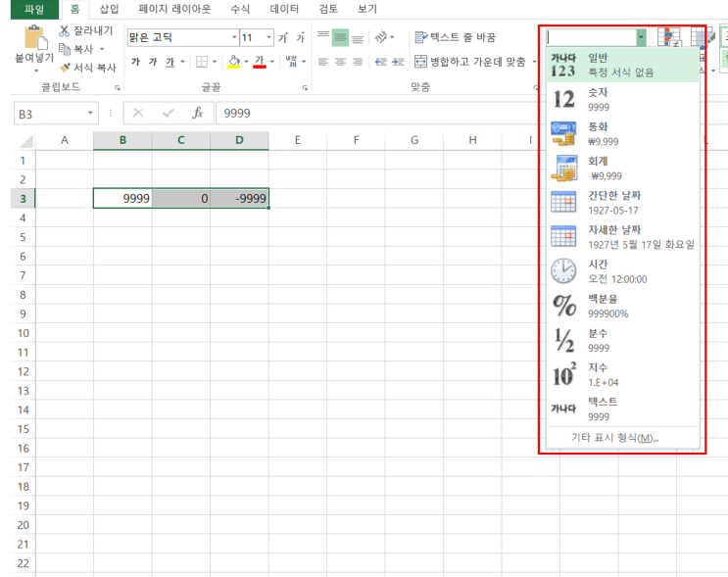The image size is (728, 577).
Task: Open the font name dropdown (맑은 고딕)
Action: [234, 37]
